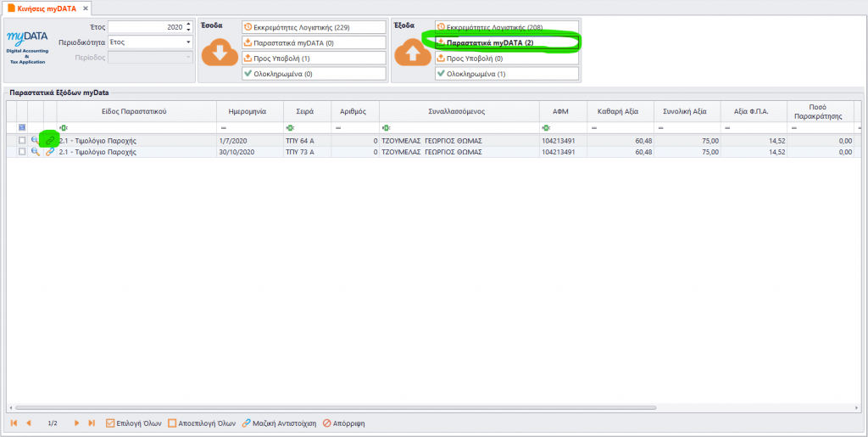Click the Έσοδα download cloud icon

click(220, 53)
